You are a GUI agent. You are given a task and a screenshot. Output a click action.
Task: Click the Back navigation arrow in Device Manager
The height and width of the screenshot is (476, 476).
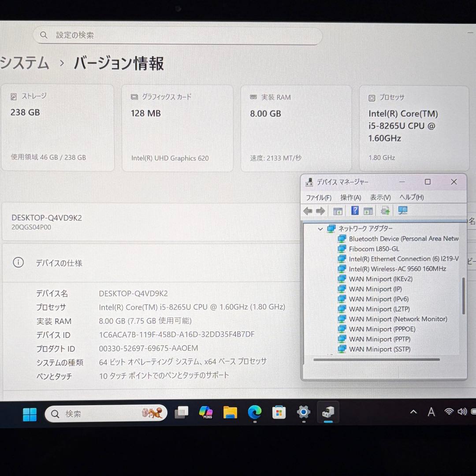308,211
